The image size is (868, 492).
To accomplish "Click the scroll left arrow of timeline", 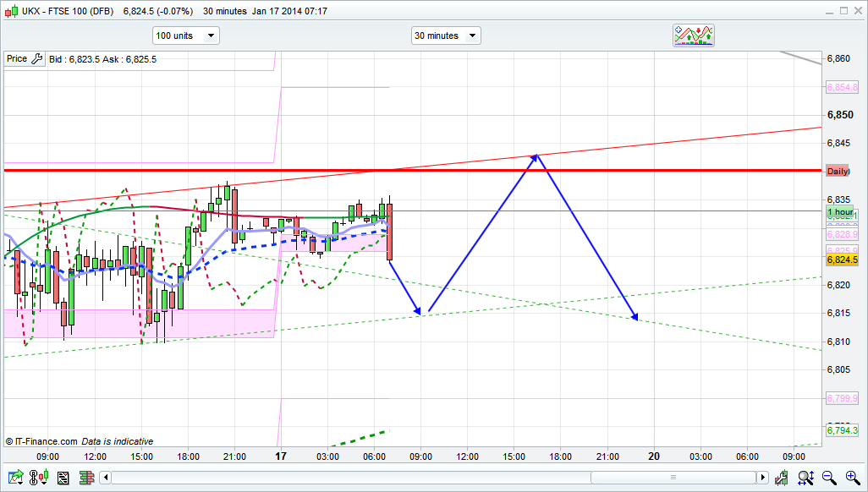I will click(106, 478).
